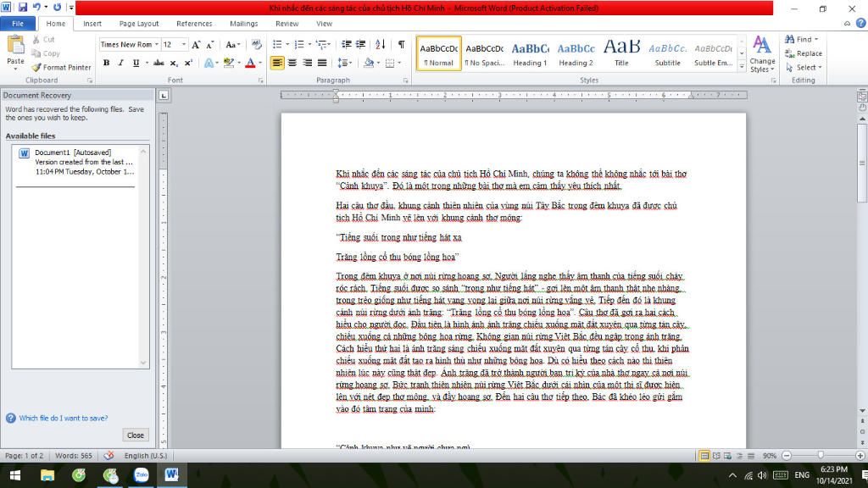This screenshot has height=488, width=868.
Task: Click text highlight color button
Action: [229, 63]
